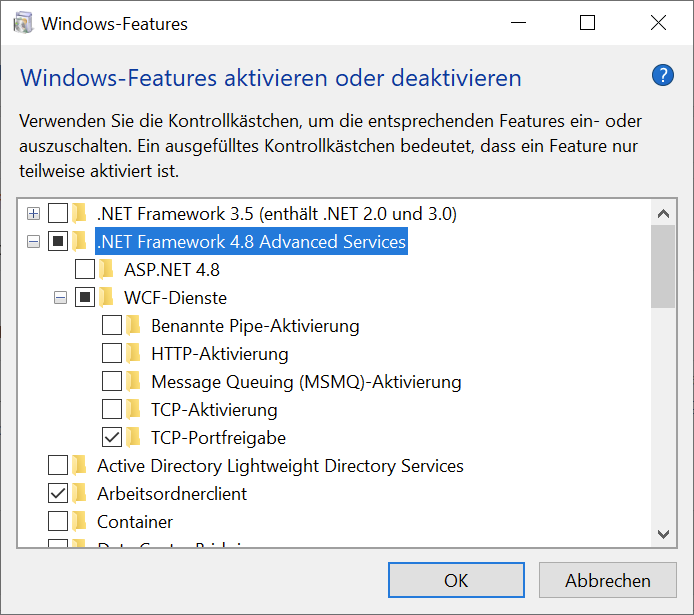The width and height of the screenshot is (694, 615).
Task: Uncheck the TCP-Portfreigabe checkbox
Action: [x=112, y=437]
